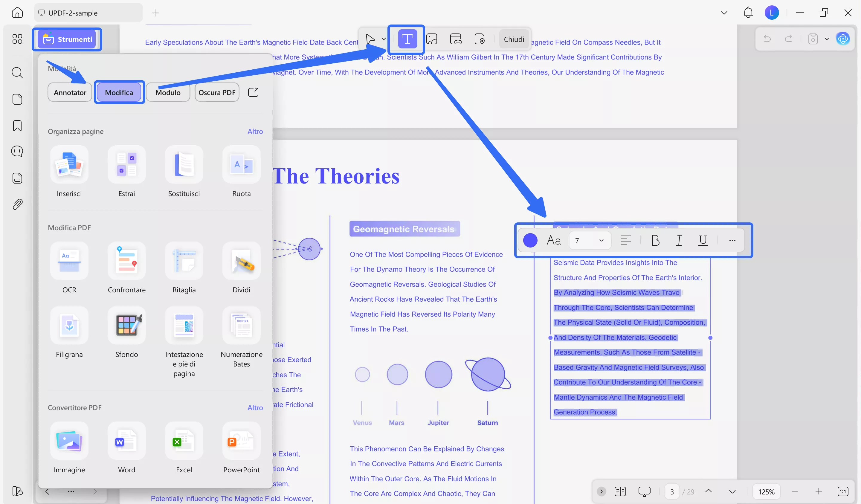This screenshot has width=861, height=504.
Task: Convert to Word icon
Action: click(x=126, y=441)
